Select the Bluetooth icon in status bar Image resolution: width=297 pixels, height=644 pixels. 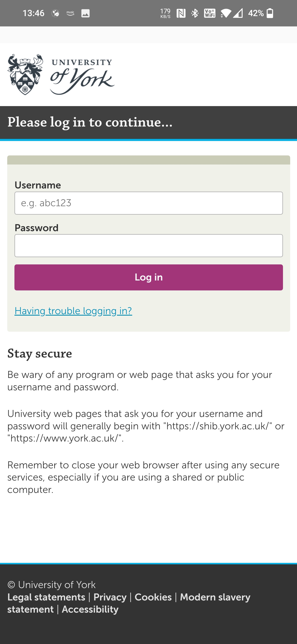pyautogui.click(x=195, y=13)
